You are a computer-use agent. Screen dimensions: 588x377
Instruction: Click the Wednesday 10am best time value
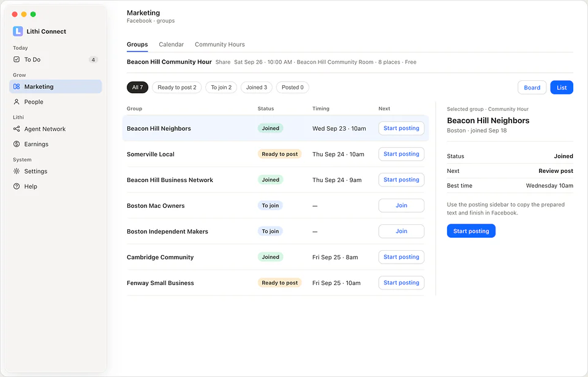pyautogui.click(x=549, y=186)
